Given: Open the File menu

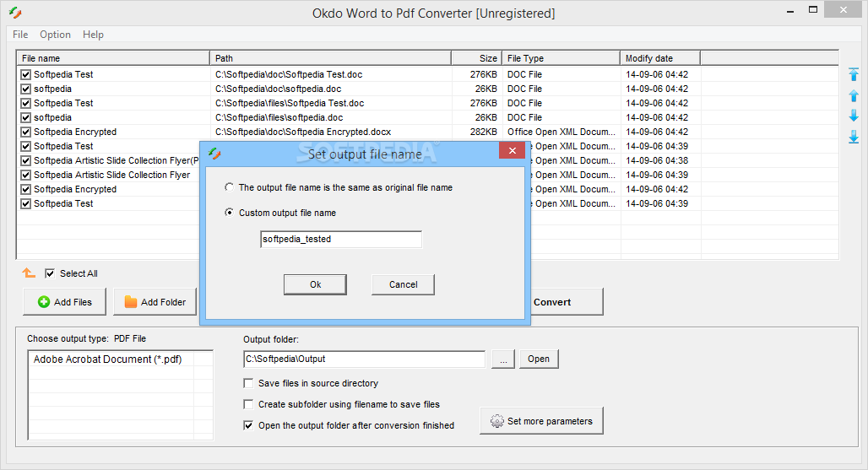Looking at the screenshot, I should point(20,35).
